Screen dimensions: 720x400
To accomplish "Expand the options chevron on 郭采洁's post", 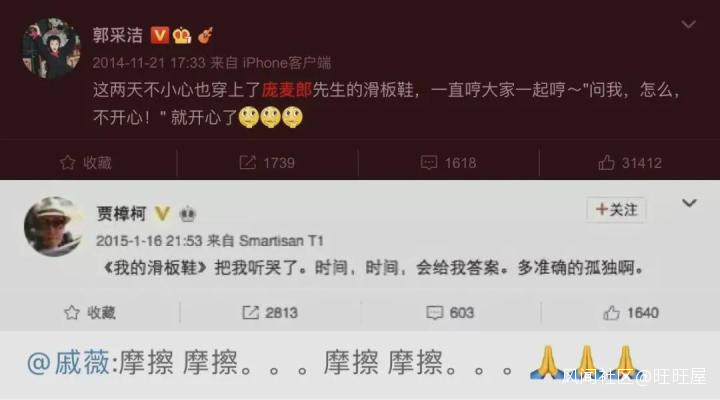I will click(x=688, y=24).
